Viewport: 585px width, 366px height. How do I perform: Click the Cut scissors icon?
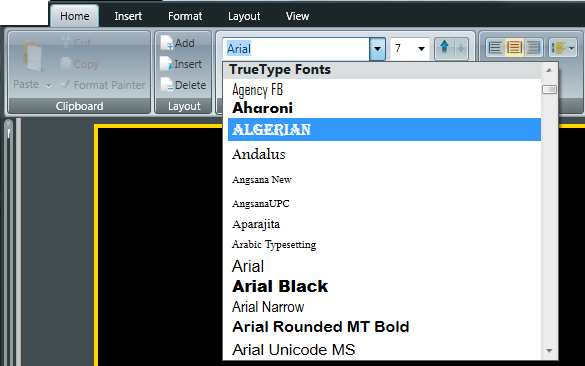[66, 42]
